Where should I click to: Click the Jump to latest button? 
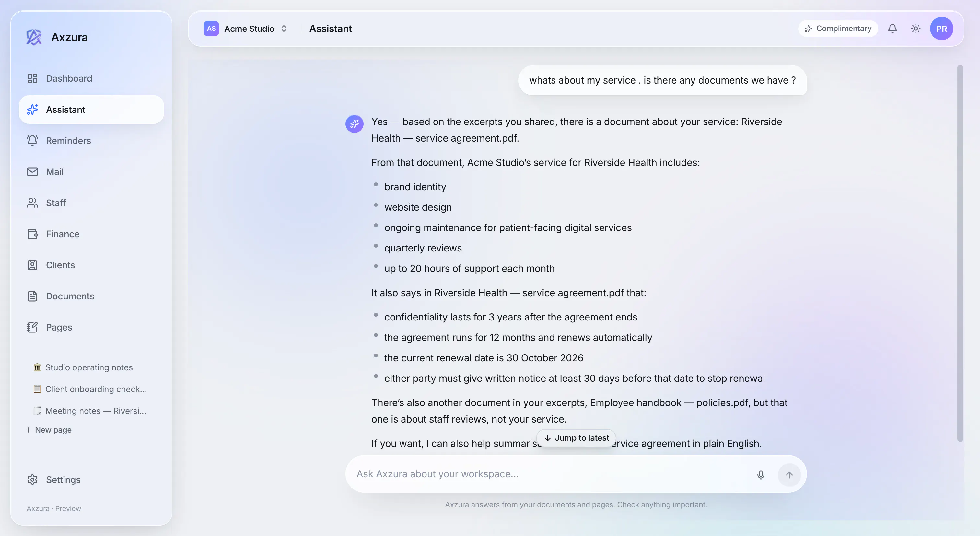(x=576, y=438)
